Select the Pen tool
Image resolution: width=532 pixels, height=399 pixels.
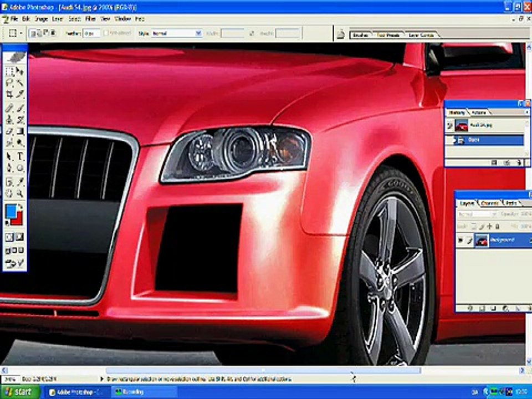click(x=9, y=168)
